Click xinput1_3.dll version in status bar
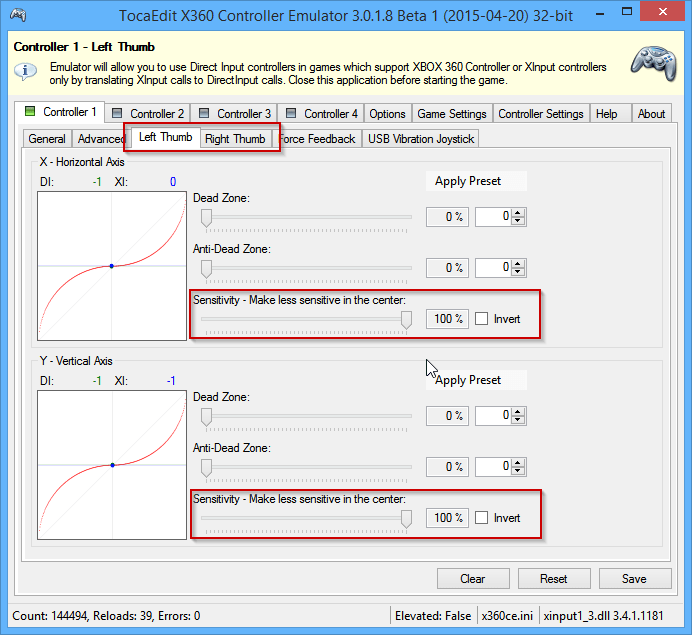This screenshot has height=635, width=692. [x=603, y=616]
